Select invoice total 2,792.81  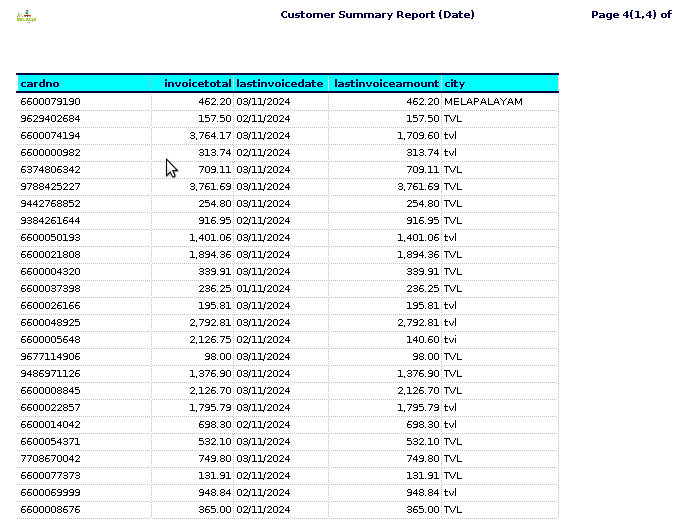click(210, 323)
